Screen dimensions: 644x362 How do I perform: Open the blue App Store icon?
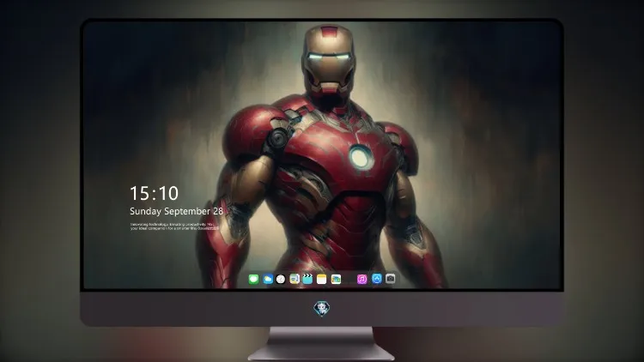(x=377, y=279)
